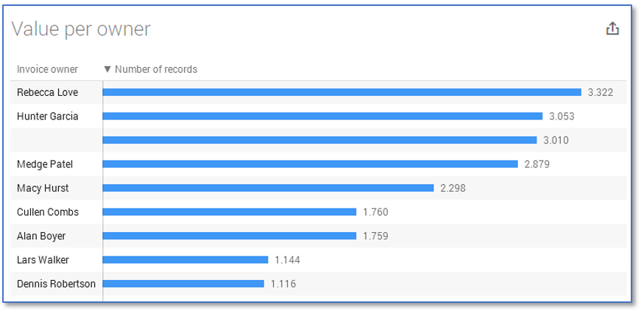644x311 pixels.
Task: Click Cullen Combs' 1.760 bar
Action: (x=229, y=212)
